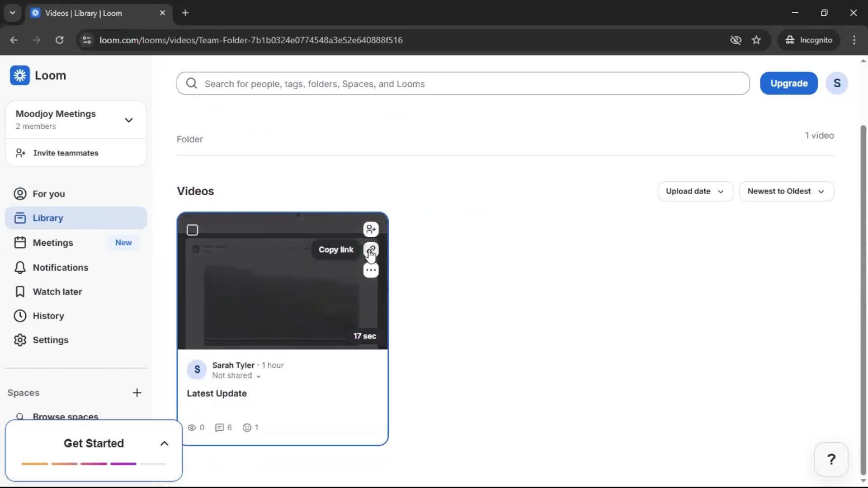Open the Newest to Oldest sort dropdown

(787, 191)
